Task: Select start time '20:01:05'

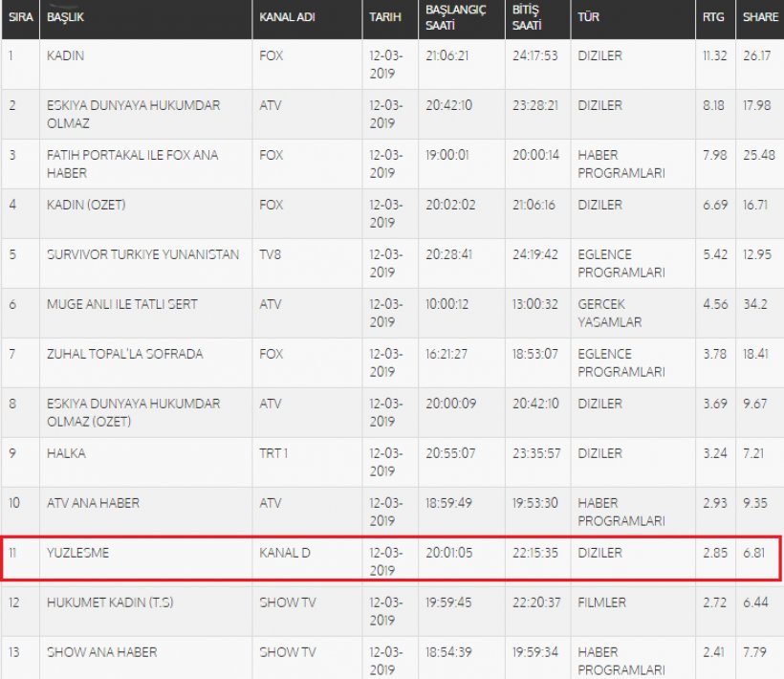Action: coord(449,553)
